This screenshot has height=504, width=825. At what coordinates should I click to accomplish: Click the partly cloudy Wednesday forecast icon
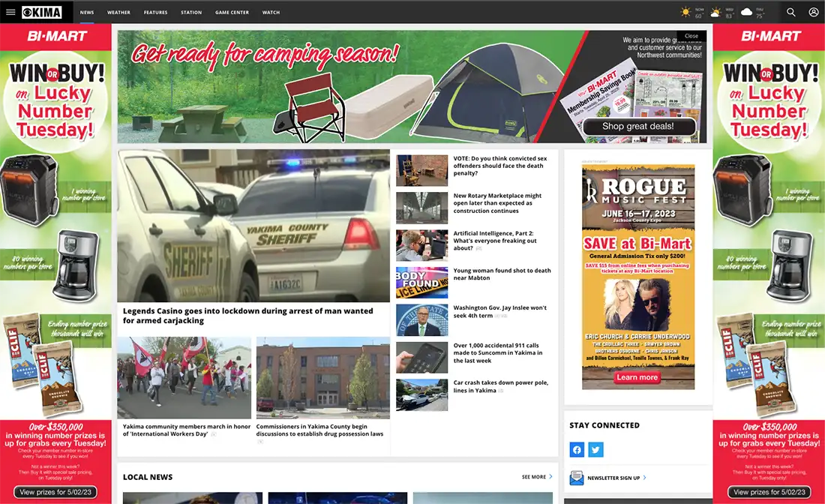[x=715, y=12]
